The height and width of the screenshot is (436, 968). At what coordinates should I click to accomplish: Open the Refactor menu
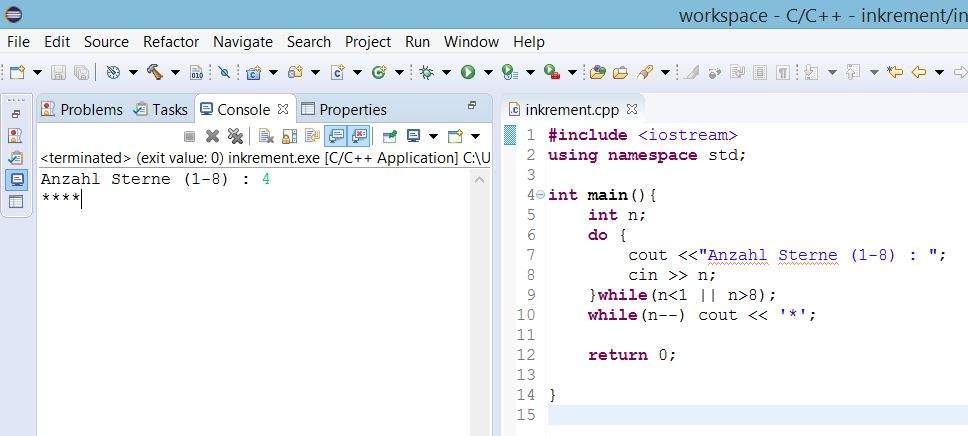[170, 42]
